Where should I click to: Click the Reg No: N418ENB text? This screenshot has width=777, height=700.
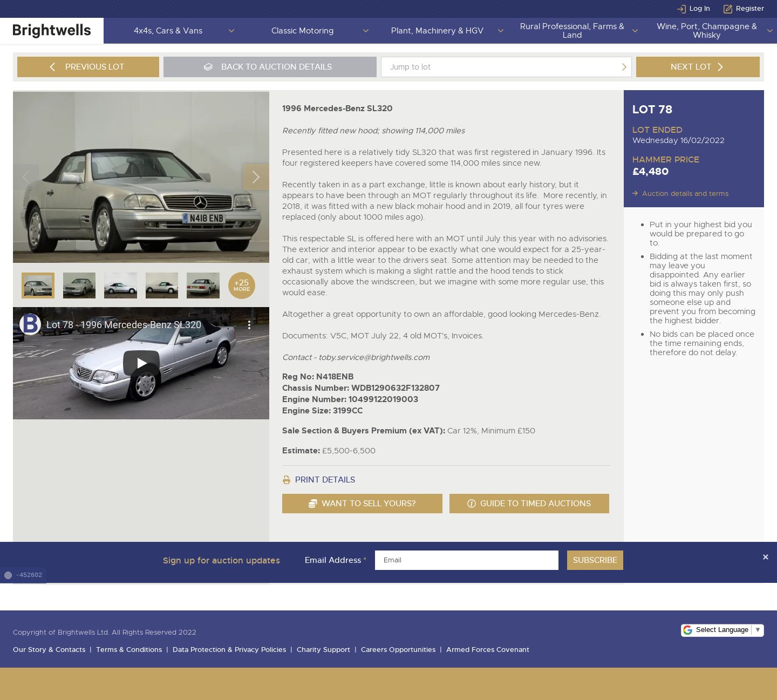[318, 377]
